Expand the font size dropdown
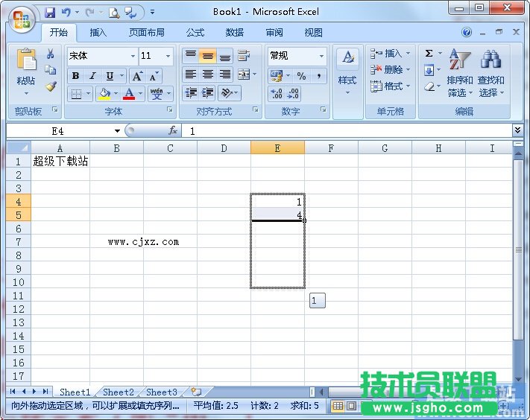This screenshot has height=420, width=530. coord(168,56)
